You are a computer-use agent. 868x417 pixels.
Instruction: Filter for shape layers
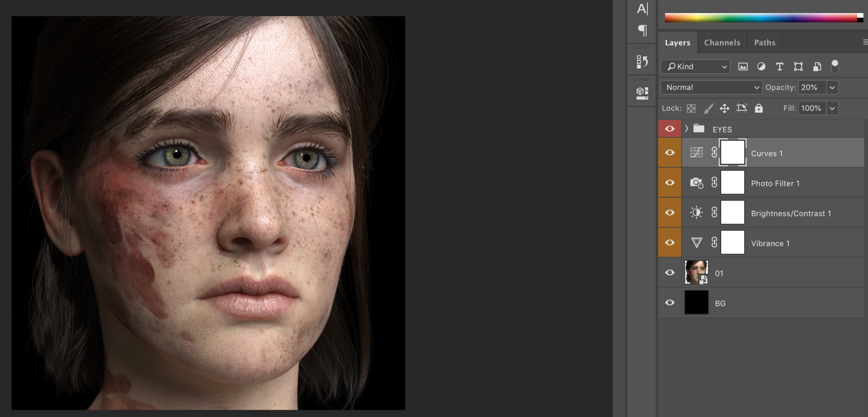pos(798,66)
